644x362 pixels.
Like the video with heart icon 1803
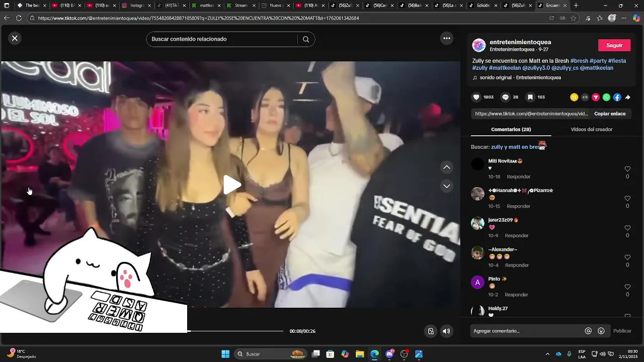(x=476, y=97)
